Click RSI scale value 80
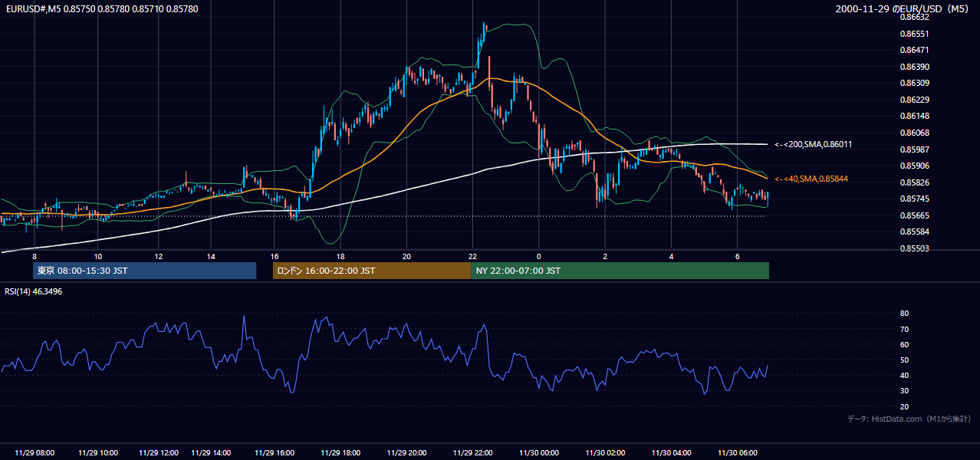This screenshot has height=460, width=980. (x=904, y=314)
